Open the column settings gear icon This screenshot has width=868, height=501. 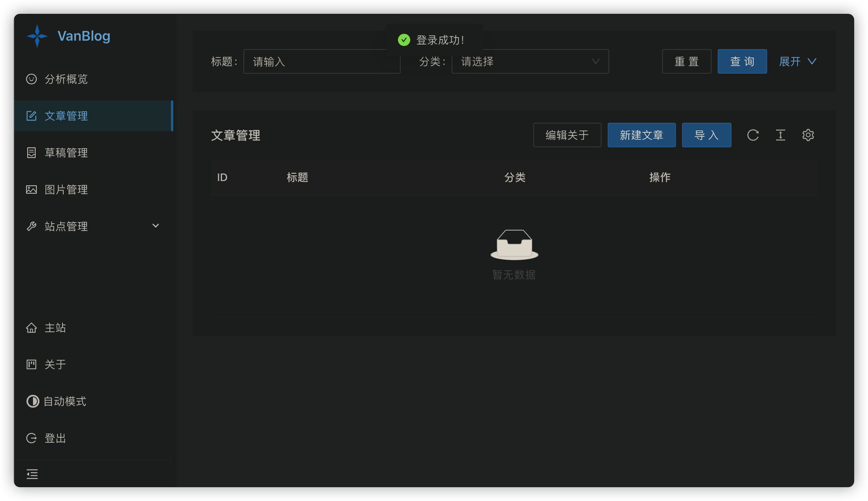[x=808, y=135]
